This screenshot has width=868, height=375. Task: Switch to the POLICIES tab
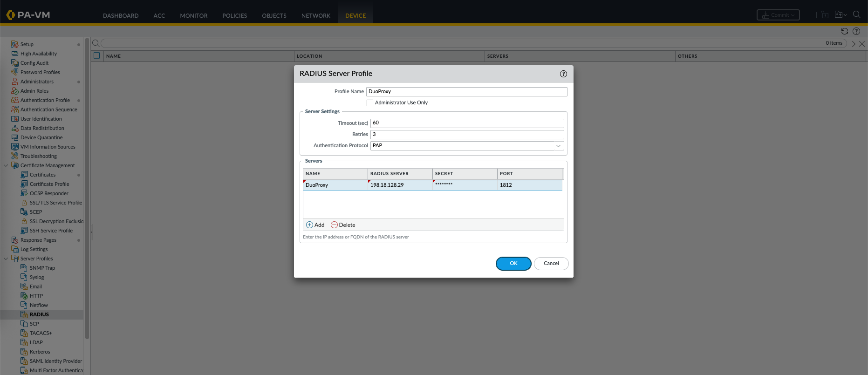coord(234,15)
